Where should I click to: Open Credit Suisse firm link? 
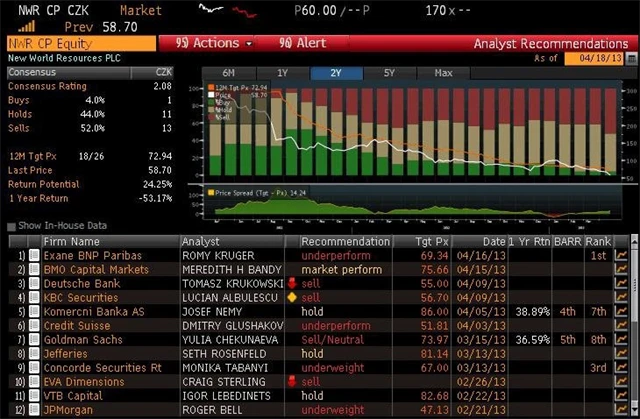[x=77, y=326]
